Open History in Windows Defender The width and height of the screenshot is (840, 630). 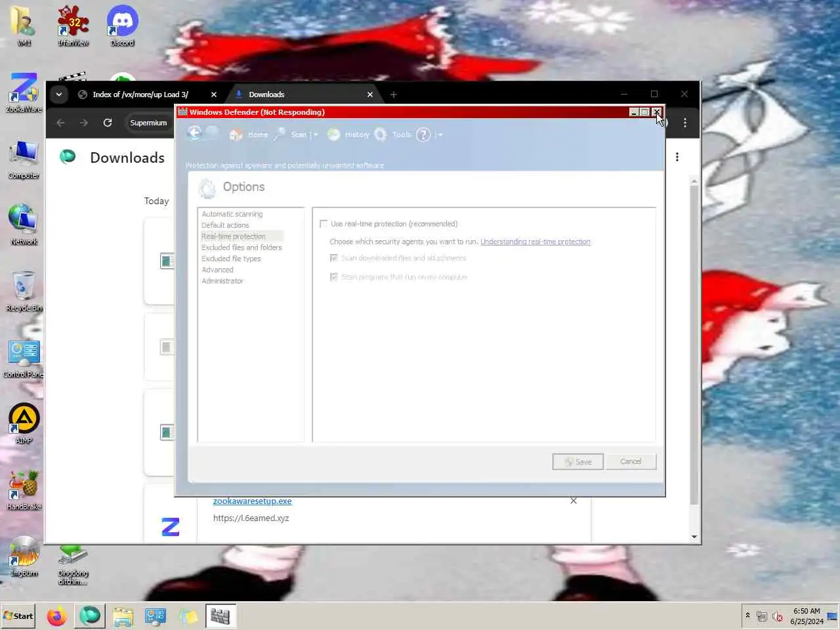click(348, 135)
